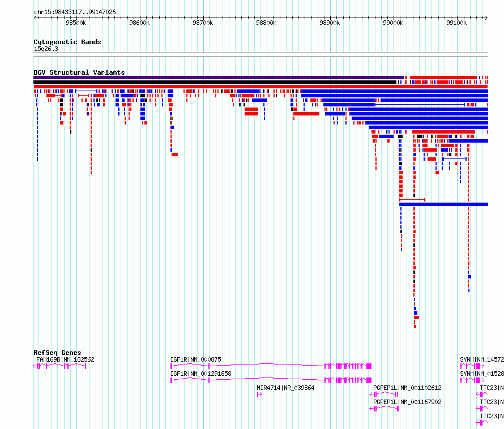
Task: Click the PGPEP1L NM_001167902 transcript model
Action: click(x=384, y=409)
